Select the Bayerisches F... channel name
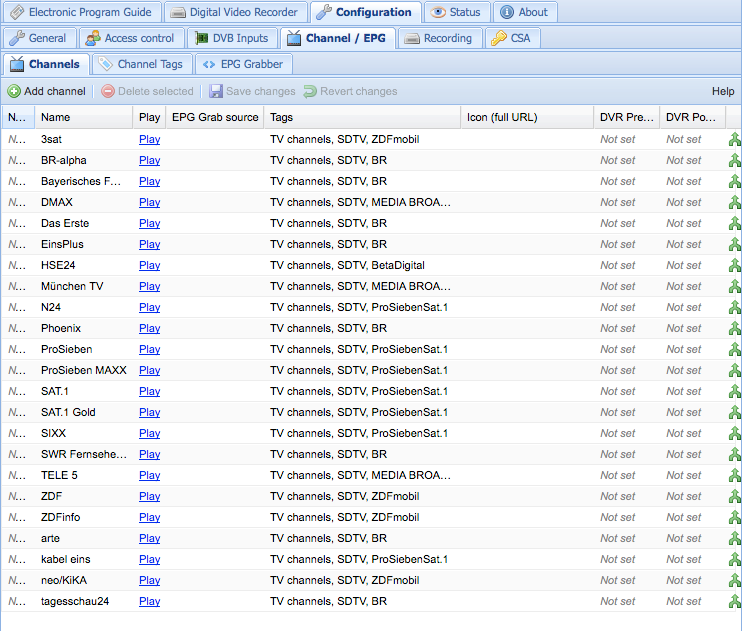This screenshot has height=631, width=742. point(81,181)
